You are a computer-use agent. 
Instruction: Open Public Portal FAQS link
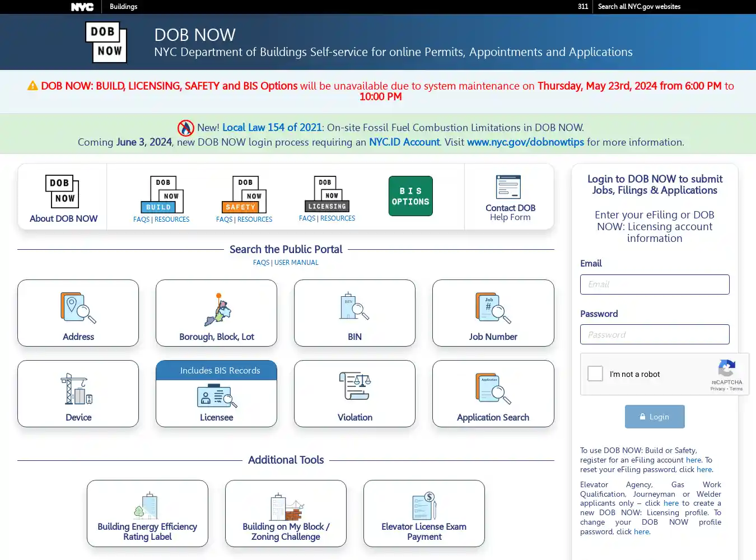pos(261,263)
